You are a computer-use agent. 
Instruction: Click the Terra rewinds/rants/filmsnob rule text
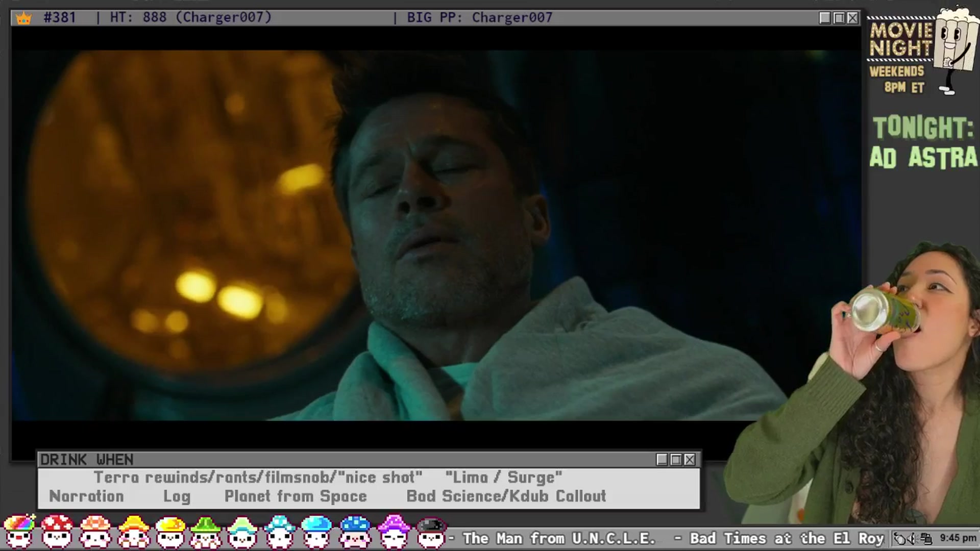tap(258, 478)
